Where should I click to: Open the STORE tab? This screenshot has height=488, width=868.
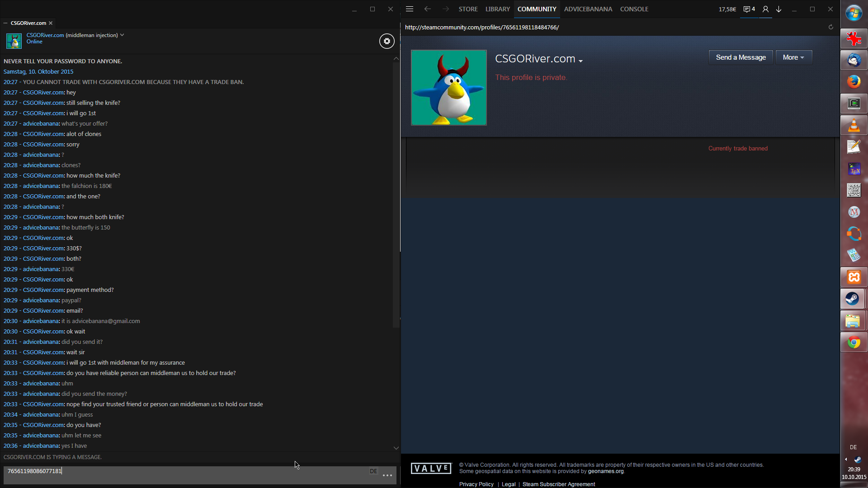tap(468, 9)
